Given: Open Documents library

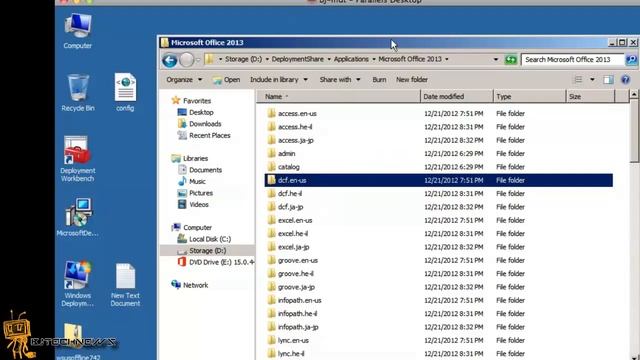Looking at the screenshot, I should [x=200, y=170].
